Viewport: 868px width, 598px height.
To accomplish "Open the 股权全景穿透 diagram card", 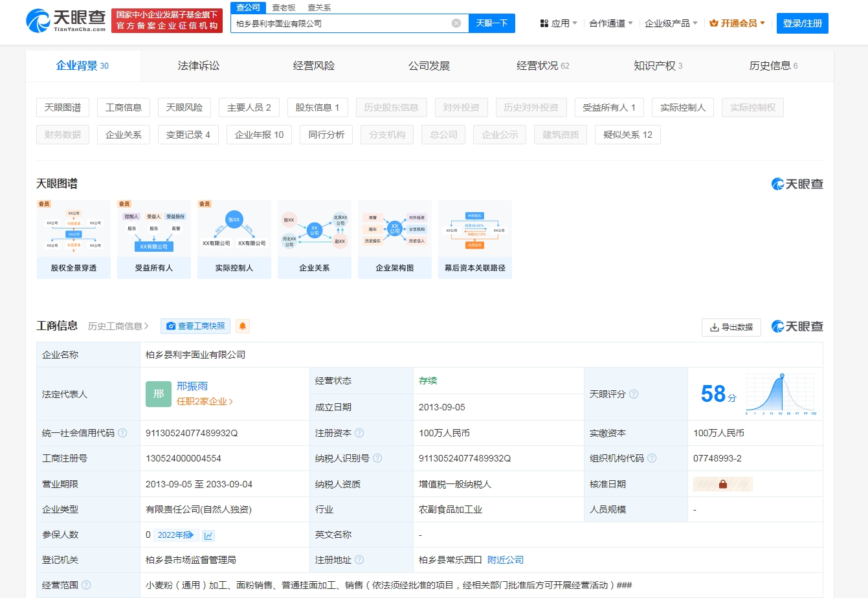I will pyautogui.click(x=74, y=239).
